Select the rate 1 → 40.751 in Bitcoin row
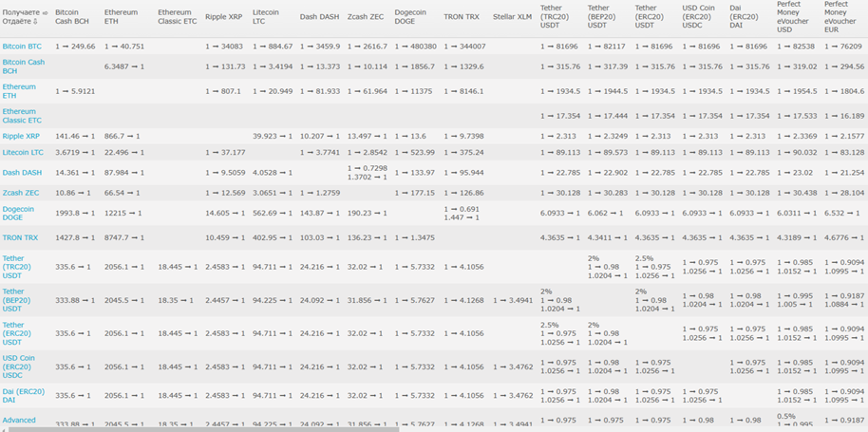Viewport: 868px width, 432px height. point(124,47)
